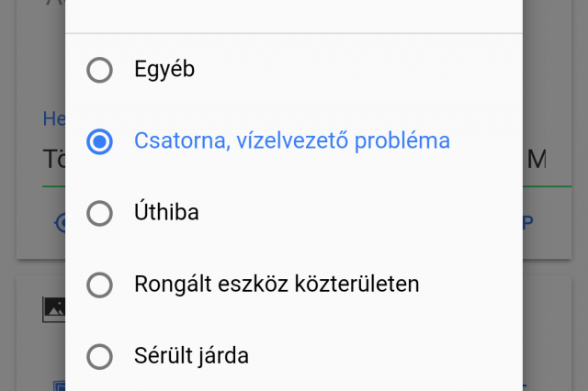Viewport: 588px width, 391px height.
Task: Click the selected Csatorna radio circle
Action: [99, 141]
